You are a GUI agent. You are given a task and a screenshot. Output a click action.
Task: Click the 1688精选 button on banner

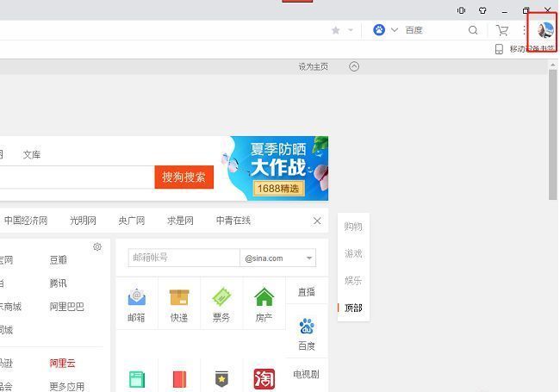coord(278,188)
